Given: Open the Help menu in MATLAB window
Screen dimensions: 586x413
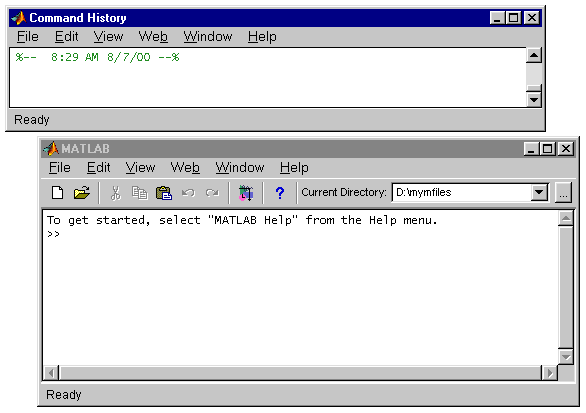Looking at the screenshot, I should point(294,167).
